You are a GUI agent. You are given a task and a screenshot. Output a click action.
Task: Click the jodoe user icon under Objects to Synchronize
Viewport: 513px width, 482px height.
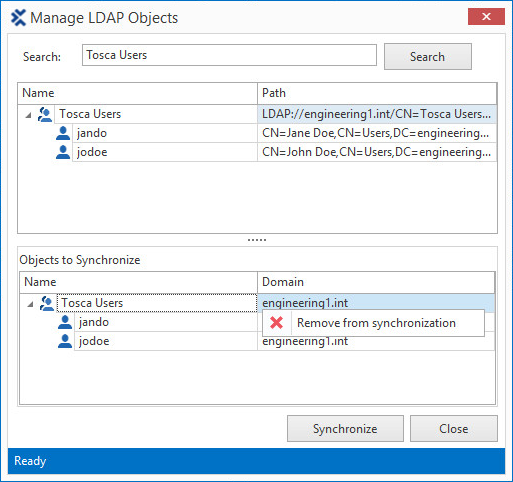tap(65, 341)
